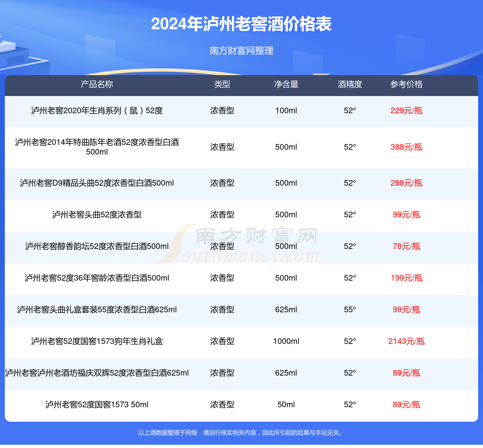Click 500ml in D9精品头曲 row

tap(286, 183)
